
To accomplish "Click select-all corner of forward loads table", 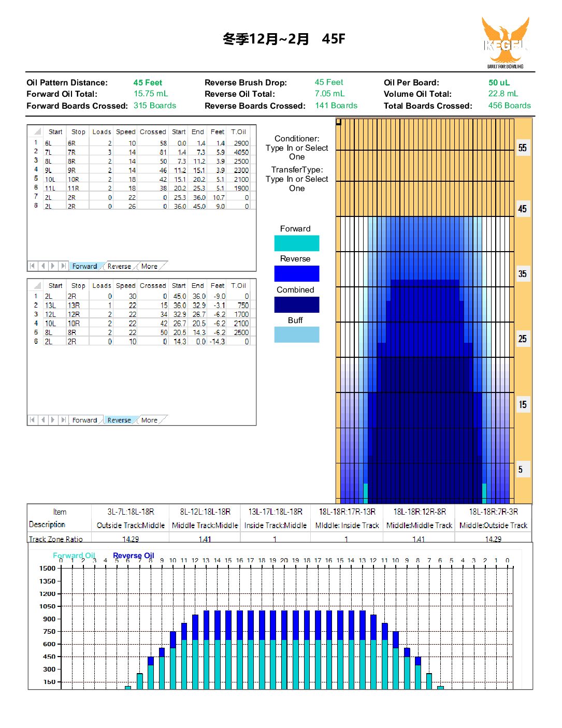I will click(37, 132).
